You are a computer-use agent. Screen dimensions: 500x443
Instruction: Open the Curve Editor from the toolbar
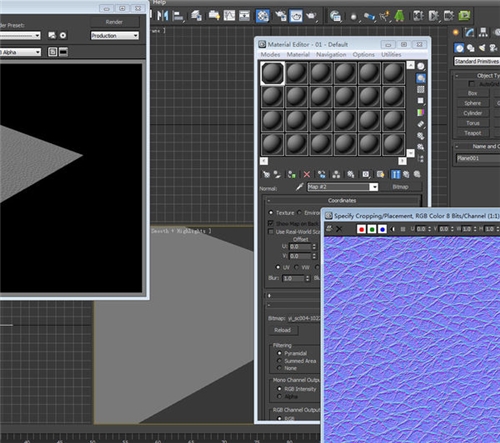[x=229, y=15]
